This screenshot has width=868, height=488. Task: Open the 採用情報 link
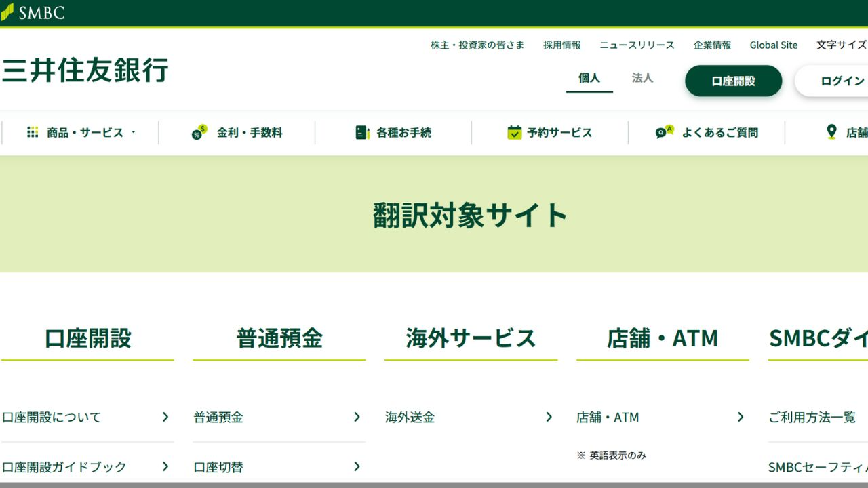point(562,45)
